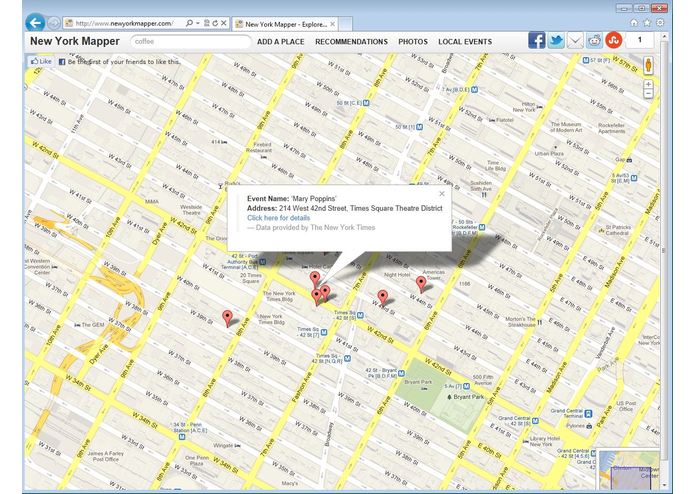695x494 pixels.
Task: Focus the coffee search box
Action: pos(191,42)
